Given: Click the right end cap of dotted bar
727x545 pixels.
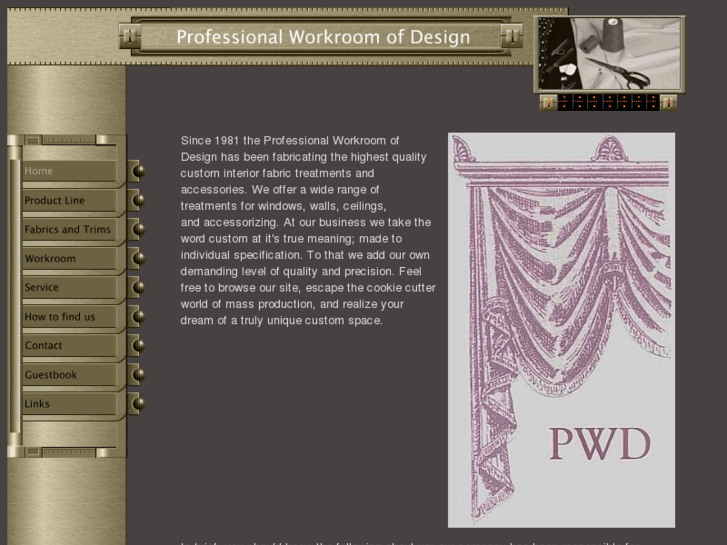Looking at the screenshot, I should (668, 102).
